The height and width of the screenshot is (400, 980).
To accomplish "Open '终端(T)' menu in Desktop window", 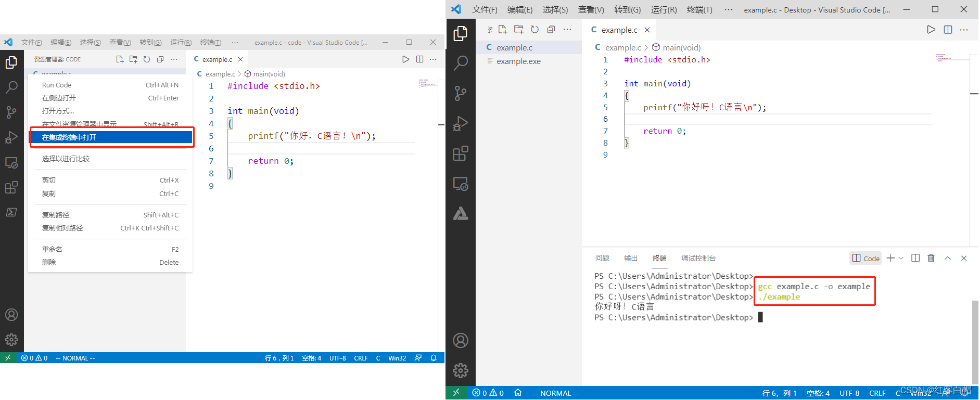I will [x=699, y=9].
